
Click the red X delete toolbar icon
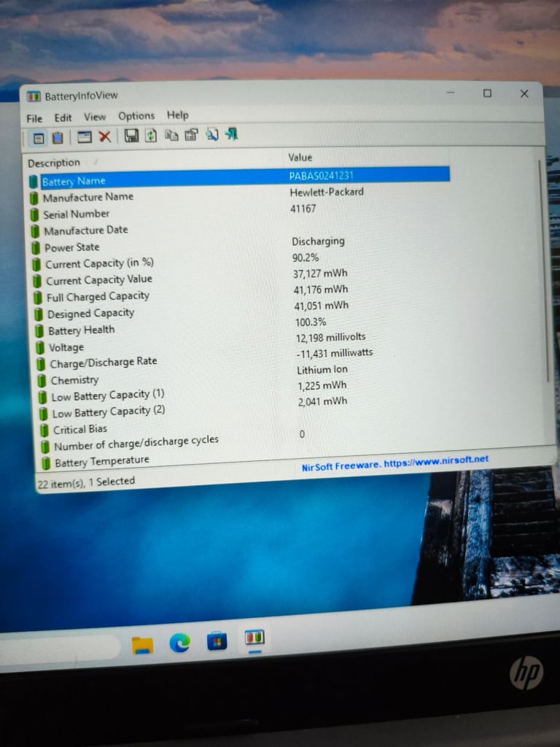tap(104, 136)
